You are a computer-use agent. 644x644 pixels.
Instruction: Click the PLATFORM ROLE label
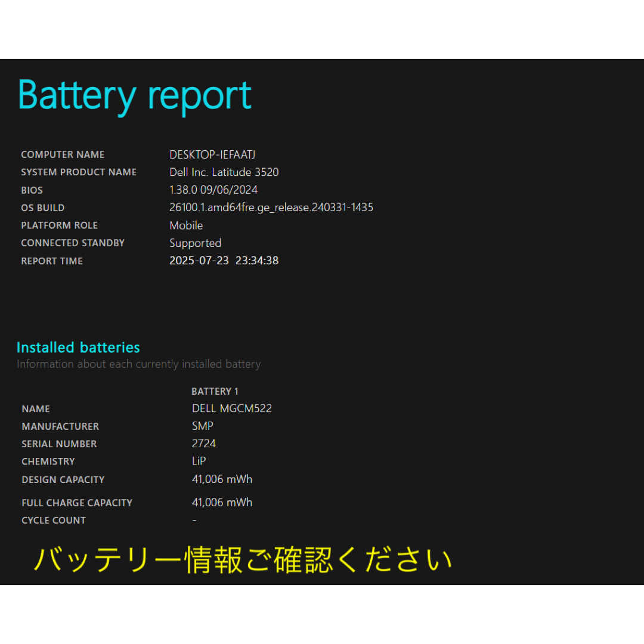click(60, 225)
